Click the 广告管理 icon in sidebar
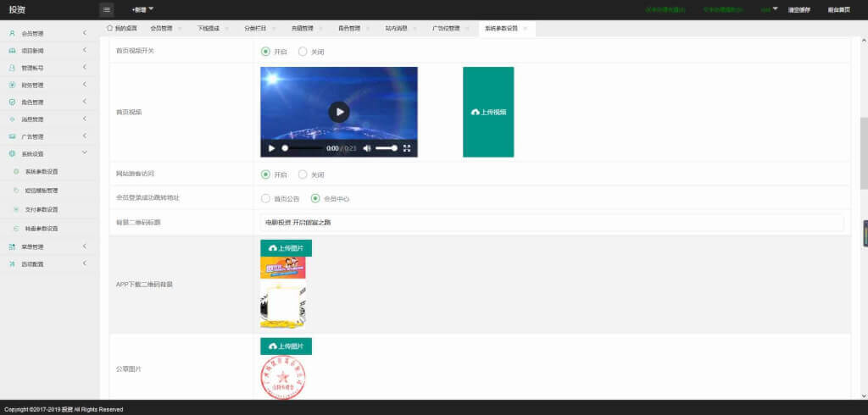This screenshot has width=868, height=415. point(12,136)
